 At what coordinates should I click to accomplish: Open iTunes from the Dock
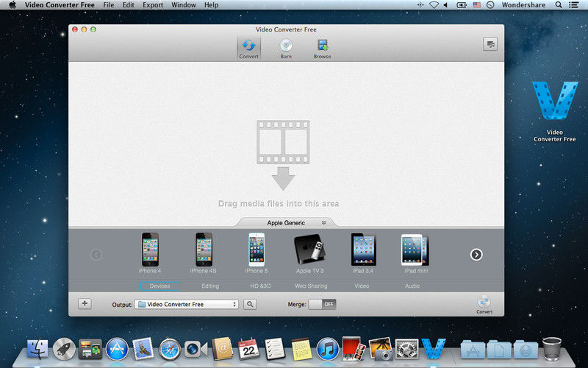328,349
